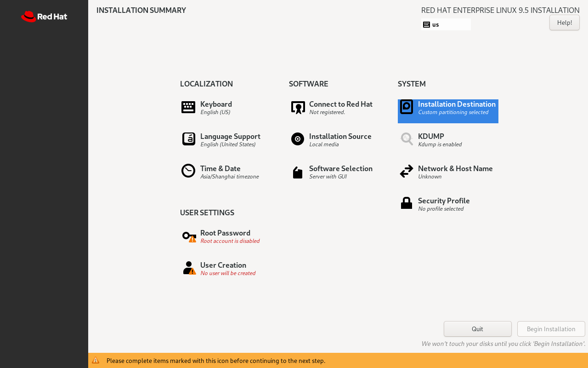The width and height of the screenshot is (588, 368).
Task: Click the "We won't touch your disks" note
Action: point(503,344)
